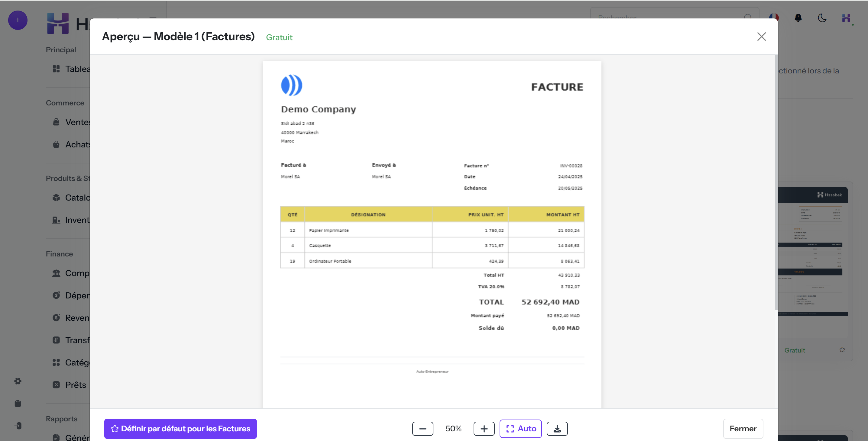
Task: Click the clipboard icon in left rail
Action: pyautogui.click(x=18, y=403)
